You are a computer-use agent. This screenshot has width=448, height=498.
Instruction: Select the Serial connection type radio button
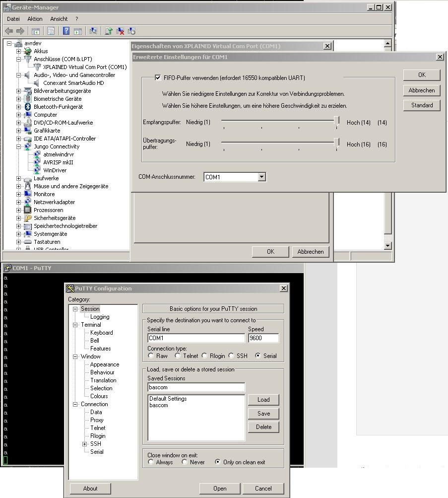tap(258, 356)
